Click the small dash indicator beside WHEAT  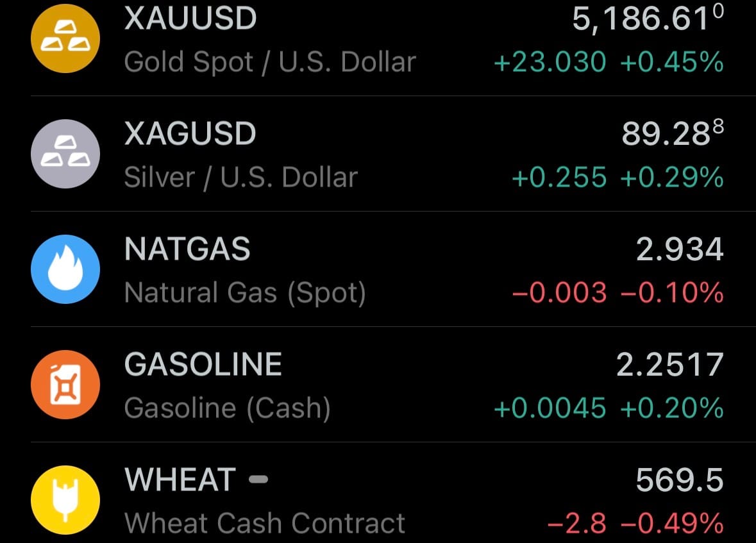click(x=258, y=479)
